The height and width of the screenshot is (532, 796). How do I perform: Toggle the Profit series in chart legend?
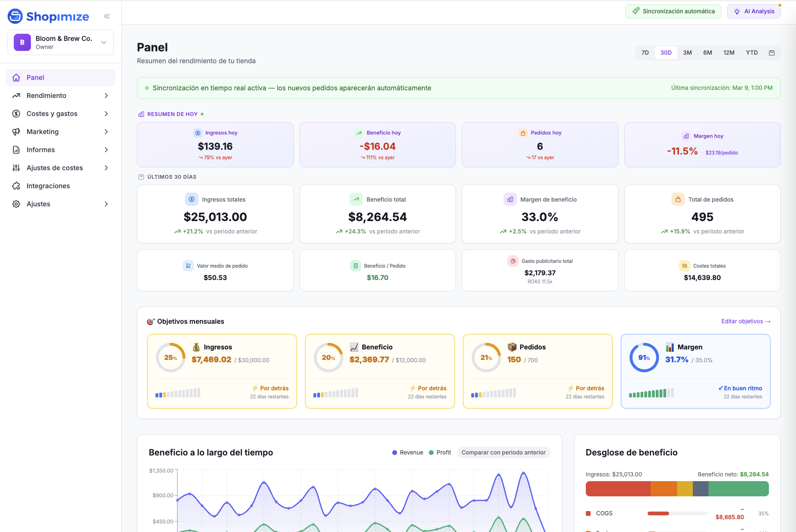click(x=440, y=453)
